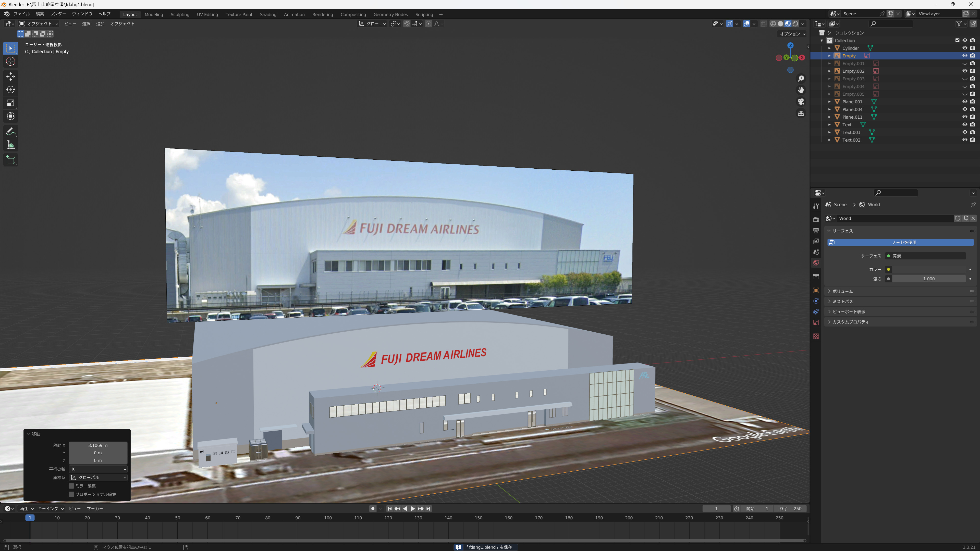Open the オプション button in the viewport
The width and height of the screenshot is (980, 551).
click(792, 34)
